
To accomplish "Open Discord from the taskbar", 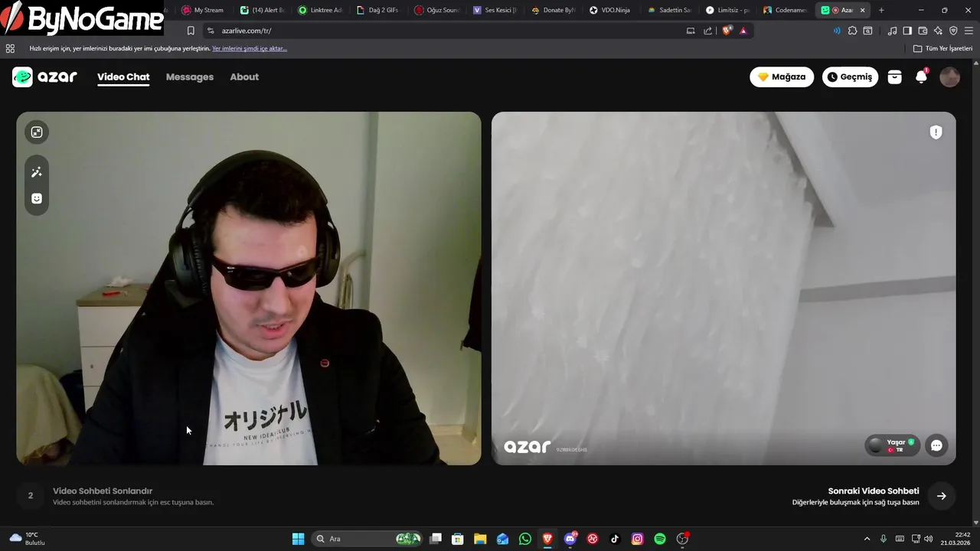I will (x=570, y=539).
